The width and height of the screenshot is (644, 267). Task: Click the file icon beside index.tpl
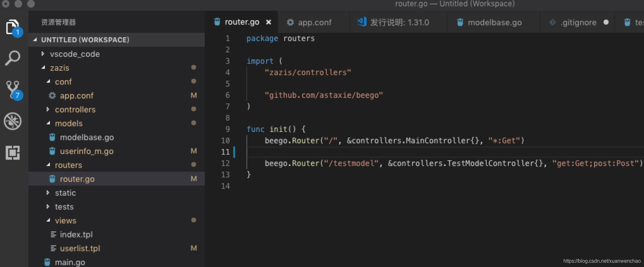click(53, 234)
